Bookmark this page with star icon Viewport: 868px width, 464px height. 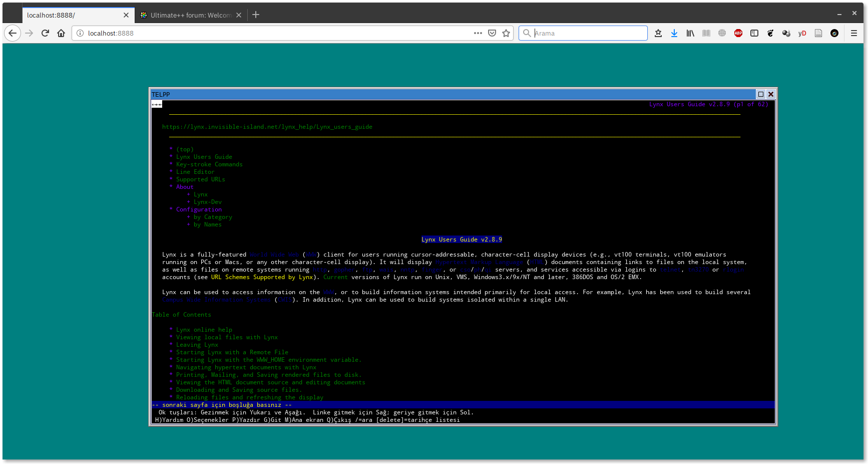point(506,33)
